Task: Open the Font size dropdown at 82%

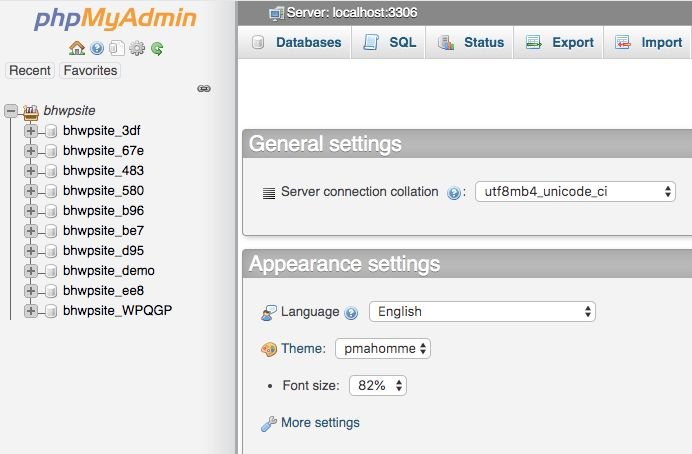Action: pyautogui.click(x=378, y=386)
